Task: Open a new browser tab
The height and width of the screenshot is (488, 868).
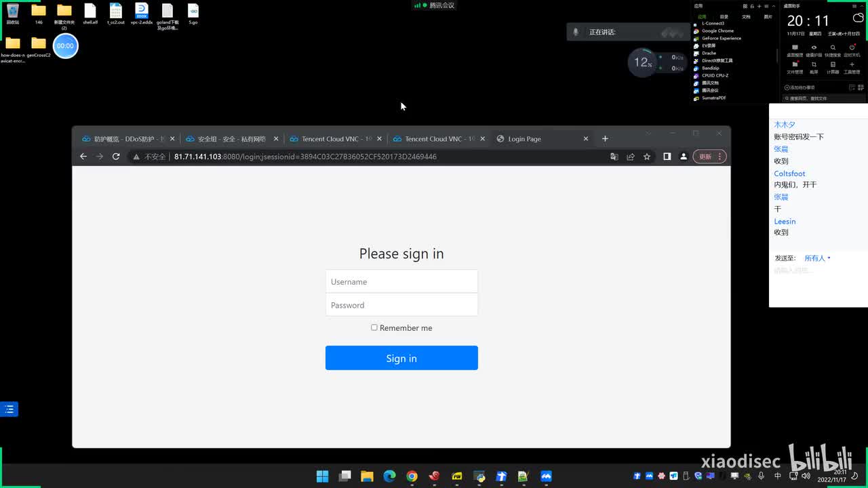Action: pos(605,139)
